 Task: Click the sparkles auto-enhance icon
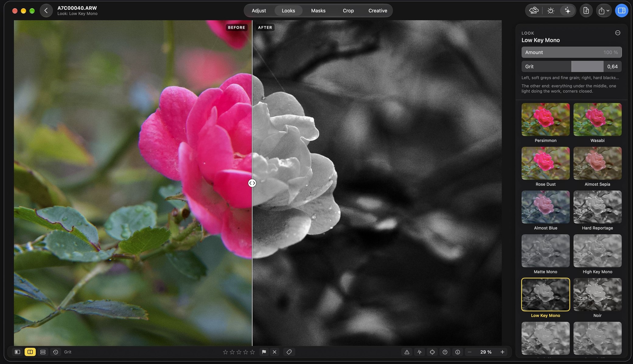pyautogui.click(x=568, y=11)
